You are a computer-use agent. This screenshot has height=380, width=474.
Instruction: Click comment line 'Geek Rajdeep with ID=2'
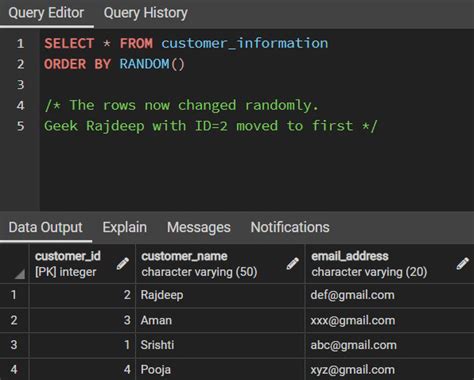click(x=136, y=126)
